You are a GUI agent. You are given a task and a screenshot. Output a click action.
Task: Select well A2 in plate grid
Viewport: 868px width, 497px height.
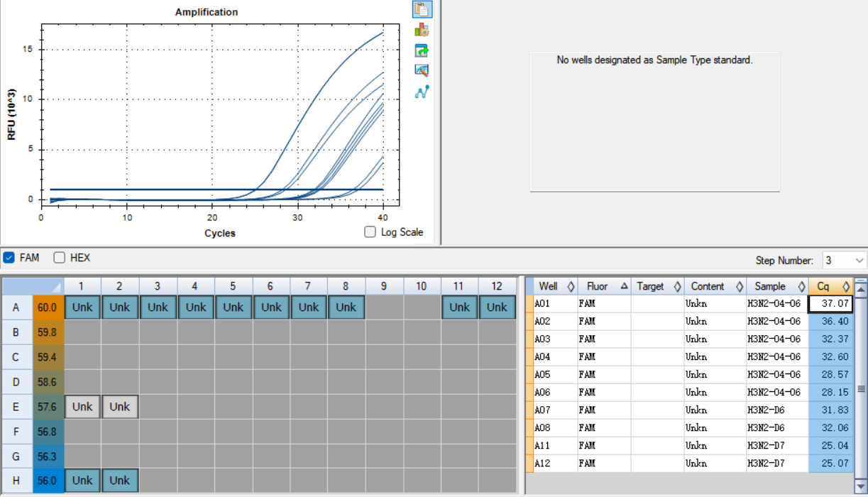click(120, 307)
